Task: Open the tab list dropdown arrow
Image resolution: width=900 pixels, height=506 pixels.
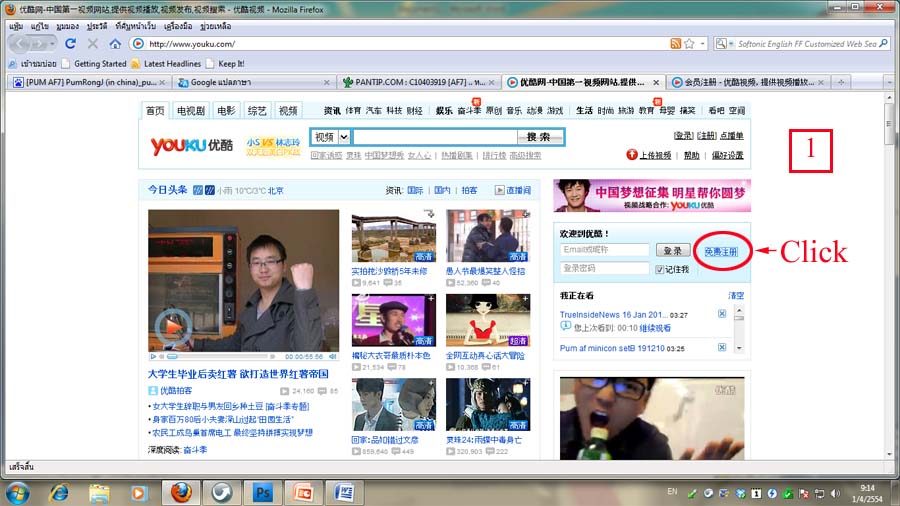Action: 889,83
